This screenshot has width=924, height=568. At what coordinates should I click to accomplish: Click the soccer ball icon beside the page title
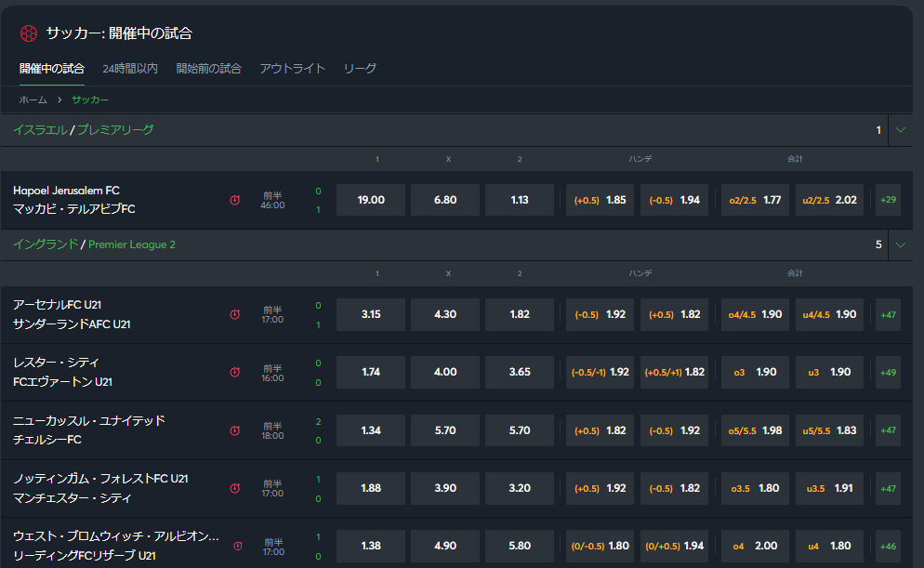28,33
